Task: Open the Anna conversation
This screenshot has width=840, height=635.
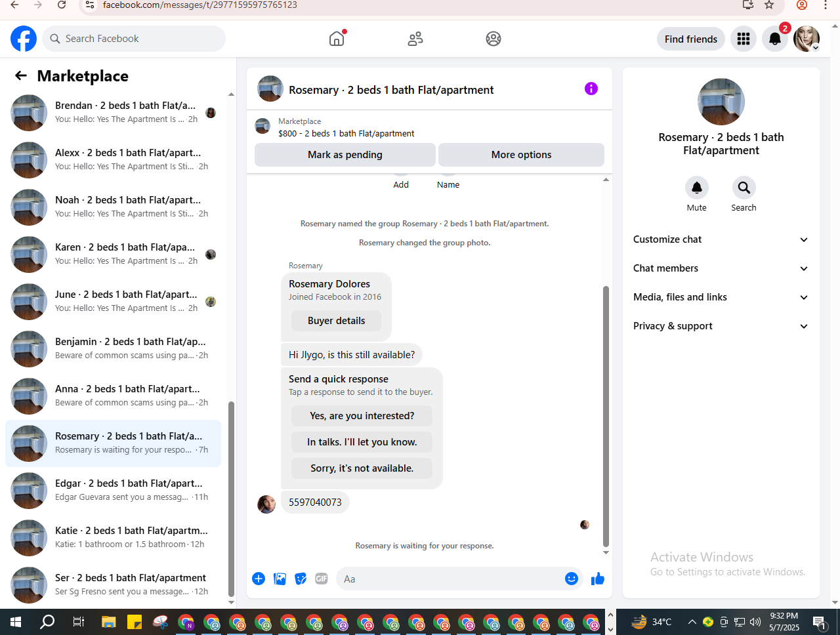Action: [x=113, y=396]
